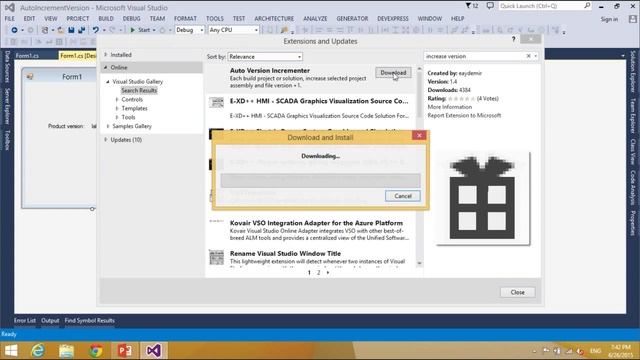Click the Navigate Forward toolbar icon
640x360 pixels.
tap(30, 30)
